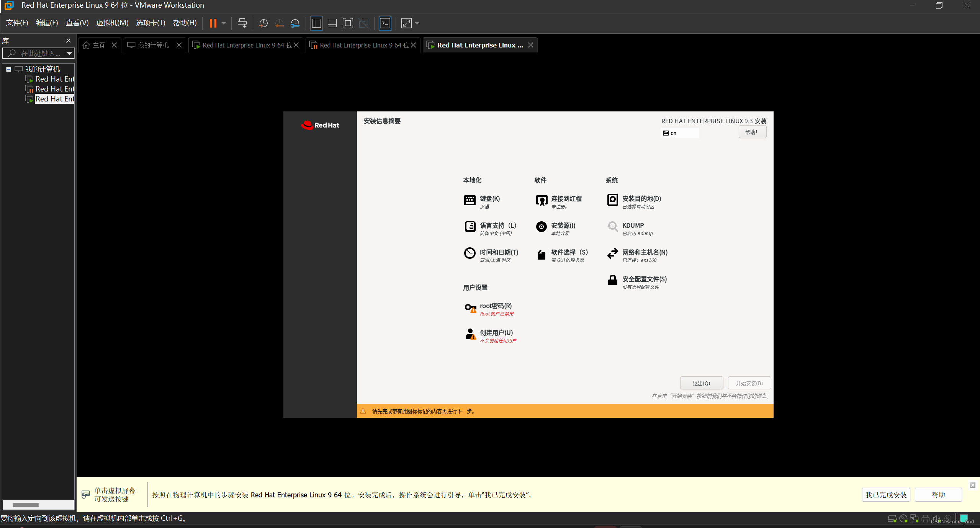This screenshot has height=528, width=980.
Task: Open the suspend button dropdown arrow
Action: tap(224, 23)
